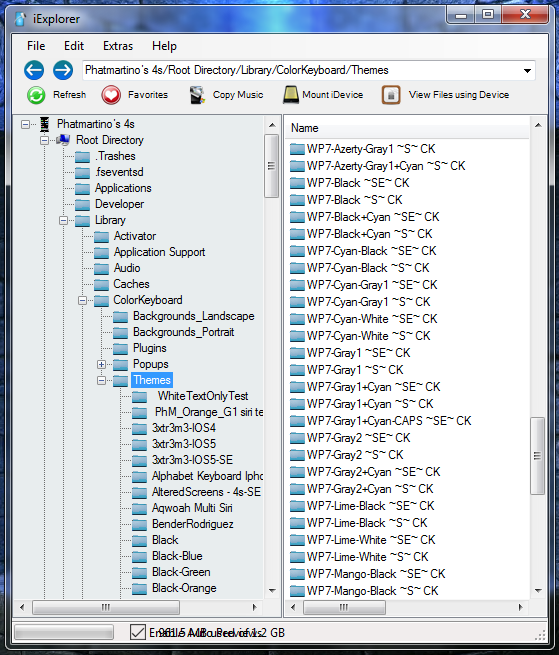The image size is (559, 655).
Task: Click the Developer folder icon
Action: pyautogui.click(x=82, y=204)
